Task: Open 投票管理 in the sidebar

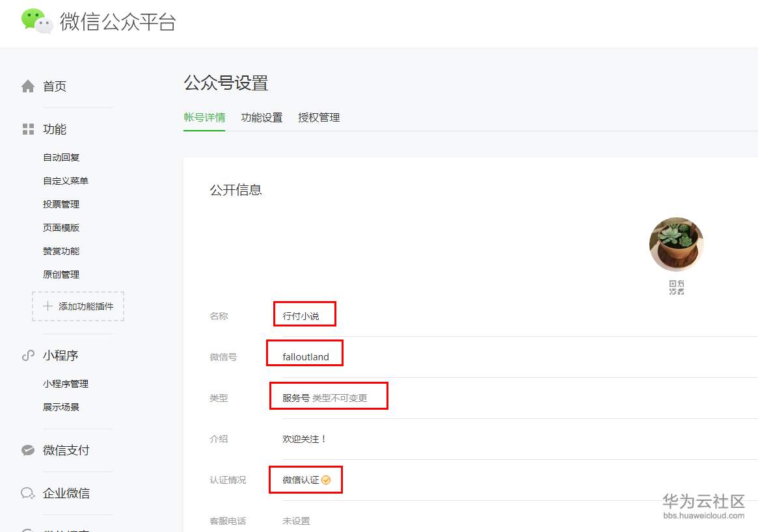Action: [x=61, y=204]
